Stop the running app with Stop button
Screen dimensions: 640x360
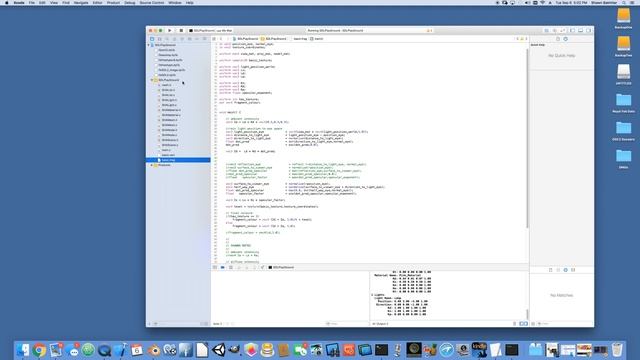(x=181, y=31)
